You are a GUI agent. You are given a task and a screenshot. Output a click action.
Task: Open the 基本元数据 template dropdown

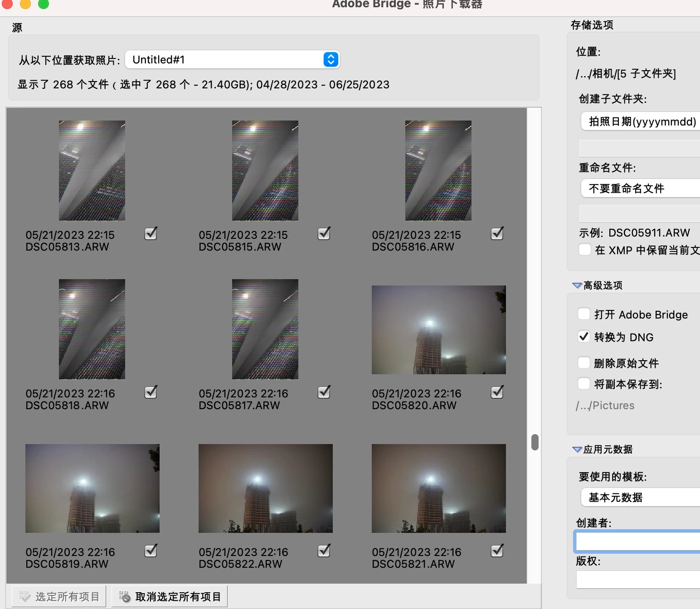[x=640, y=497]
